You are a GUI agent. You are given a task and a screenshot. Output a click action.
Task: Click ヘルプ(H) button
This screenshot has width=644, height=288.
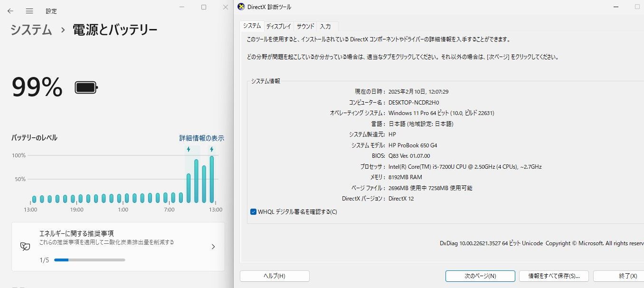(x=275, y=276)
